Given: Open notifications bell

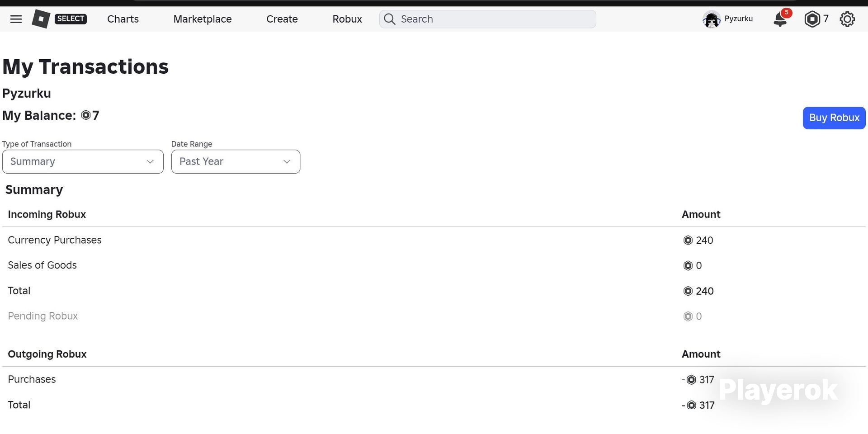Looking at the screenshot, I should 781,19.
